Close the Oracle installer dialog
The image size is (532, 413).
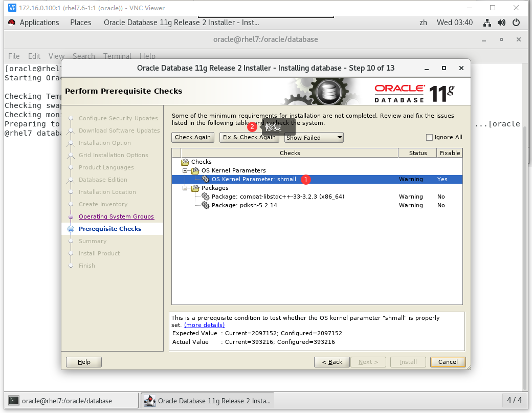461,68
